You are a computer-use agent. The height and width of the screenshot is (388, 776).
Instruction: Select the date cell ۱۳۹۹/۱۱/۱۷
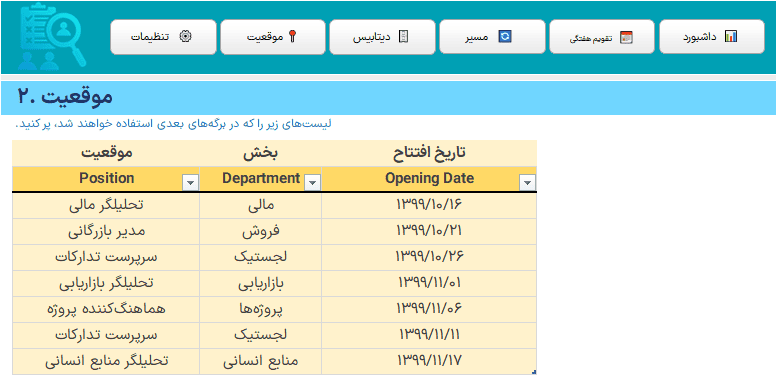pos(429,361)
